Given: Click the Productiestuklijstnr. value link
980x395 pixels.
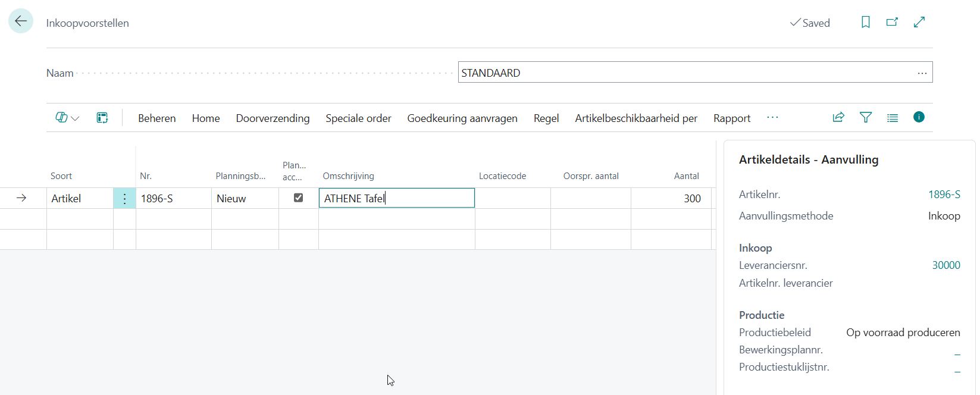Looking at the screenshot, I should click(957, 368).
